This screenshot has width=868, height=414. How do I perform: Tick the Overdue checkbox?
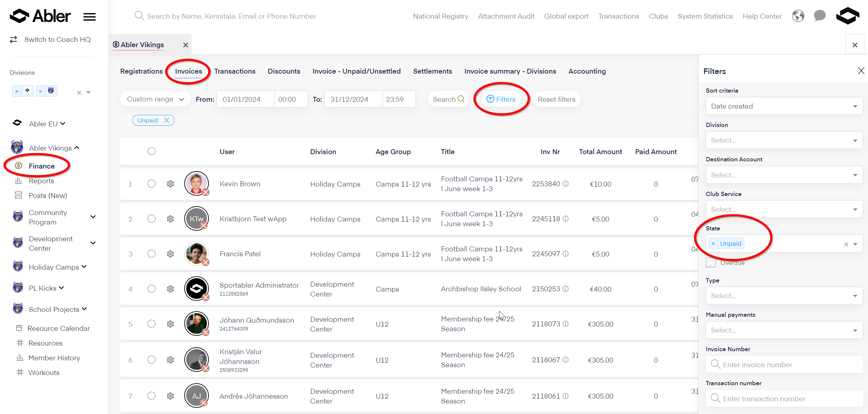(711, 262)
